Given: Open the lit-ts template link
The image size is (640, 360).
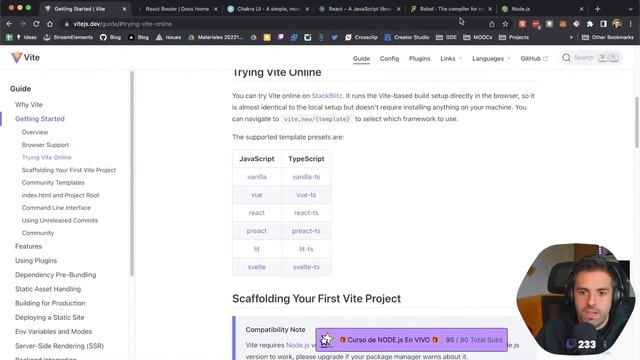Looking at the screenshot, I should pyautogui.click(x=306, y=249).
